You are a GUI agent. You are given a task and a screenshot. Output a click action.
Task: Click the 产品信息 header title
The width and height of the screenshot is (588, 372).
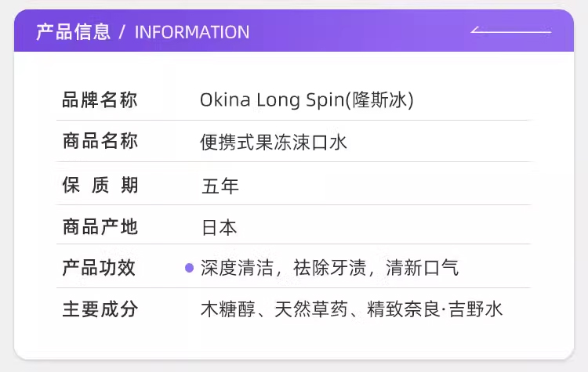[74, 32]
